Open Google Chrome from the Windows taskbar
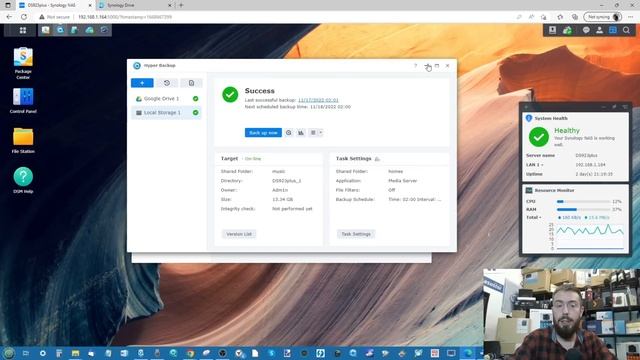Screen dimensions: 640x360 (x=190, y=353)
